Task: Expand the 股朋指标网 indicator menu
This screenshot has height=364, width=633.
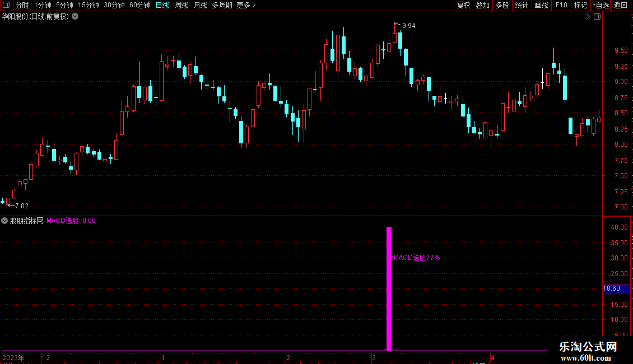Action: [4, 221]
